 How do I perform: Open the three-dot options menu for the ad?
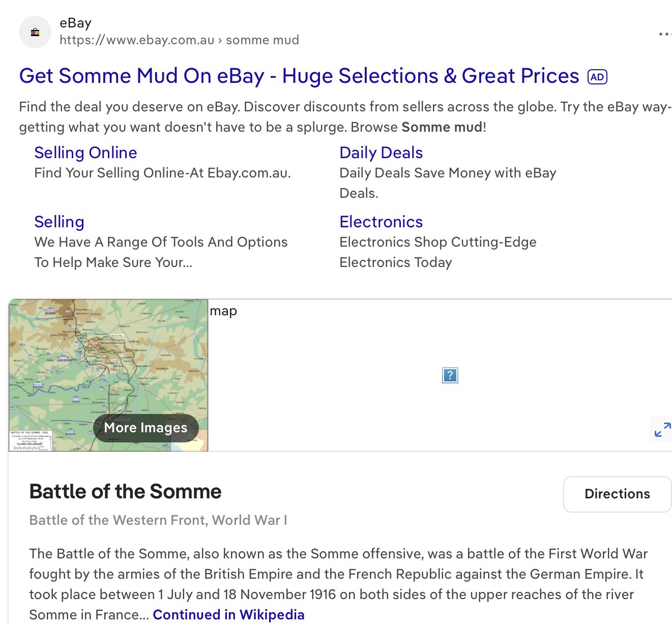[x=664, y=34]
